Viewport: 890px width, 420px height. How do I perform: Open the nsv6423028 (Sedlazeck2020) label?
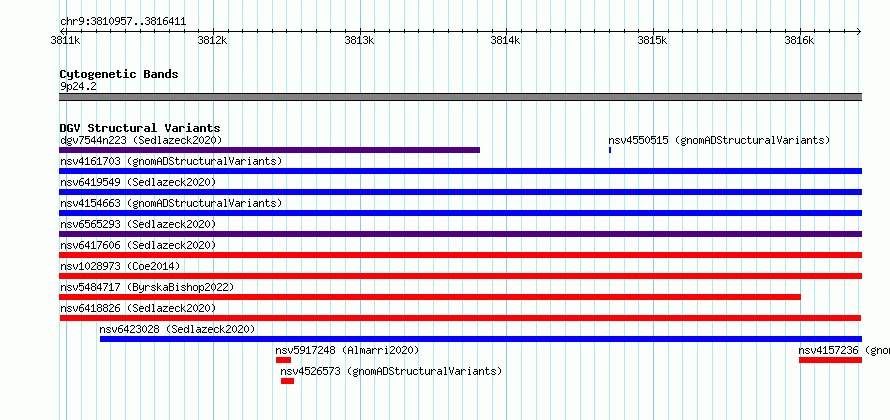point(177,329)
